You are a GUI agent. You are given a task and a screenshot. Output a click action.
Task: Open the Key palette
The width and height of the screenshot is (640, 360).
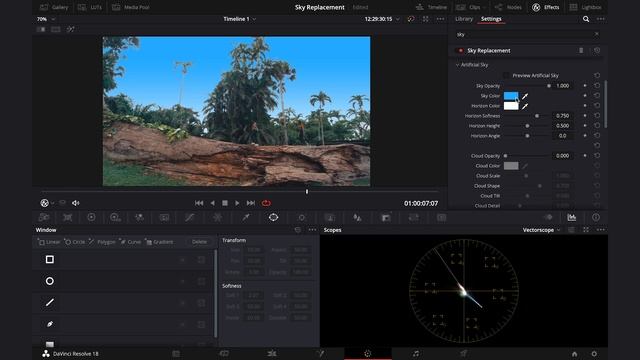386,218
